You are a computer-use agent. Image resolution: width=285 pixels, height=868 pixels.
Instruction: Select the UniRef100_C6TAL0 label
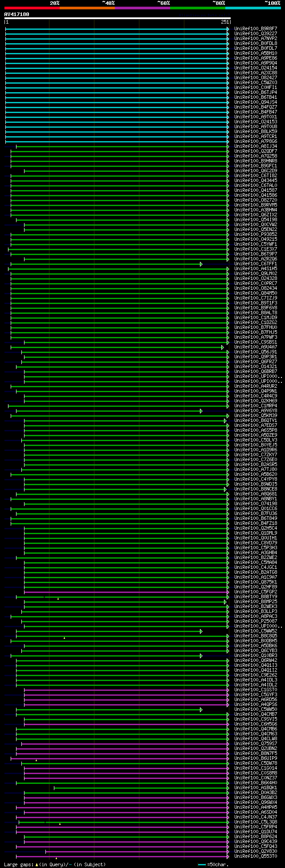point(256,185)
